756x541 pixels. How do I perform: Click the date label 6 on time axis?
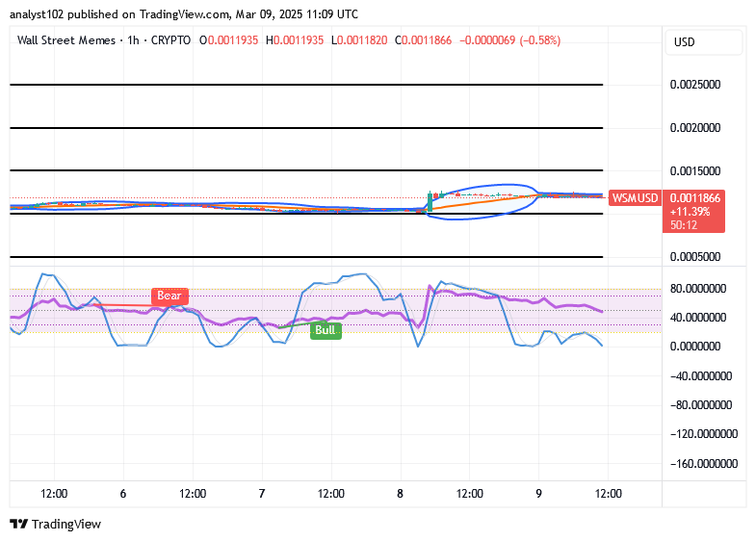pyautogui.click(x=123, y=494)
